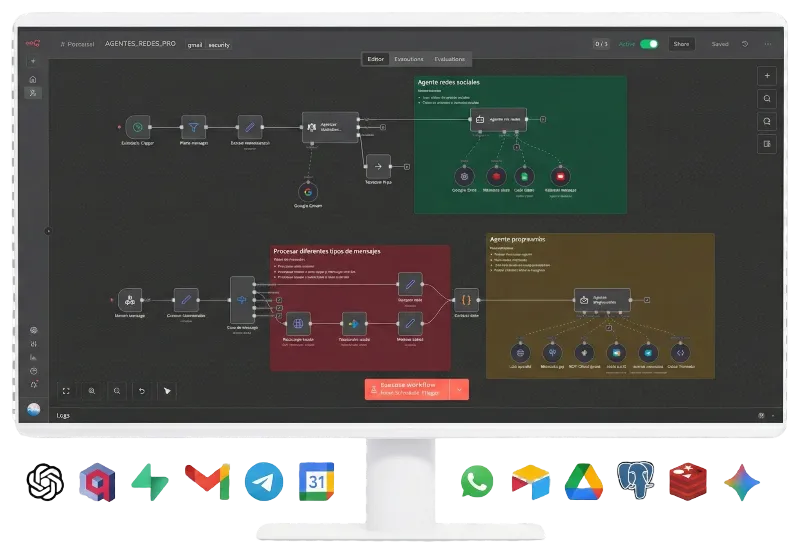Click the red Execute workflow button
This screenshot has height=556, width=796.
pos(407,389)
